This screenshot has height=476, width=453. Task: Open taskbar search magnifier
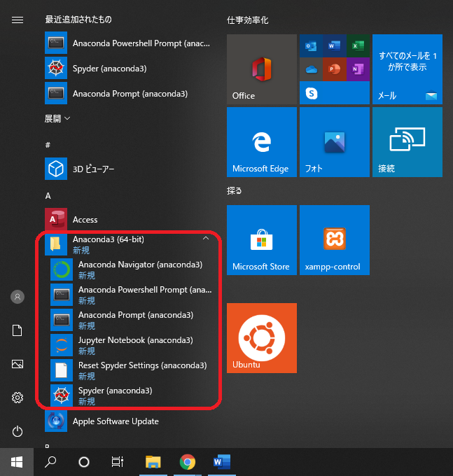[x=50, y=462]
